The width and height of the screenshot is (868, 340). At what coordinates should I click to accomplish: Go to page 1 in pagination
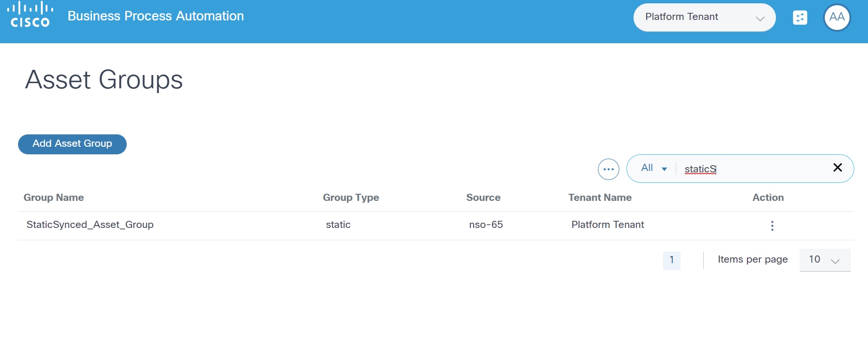tap(672, 260)
